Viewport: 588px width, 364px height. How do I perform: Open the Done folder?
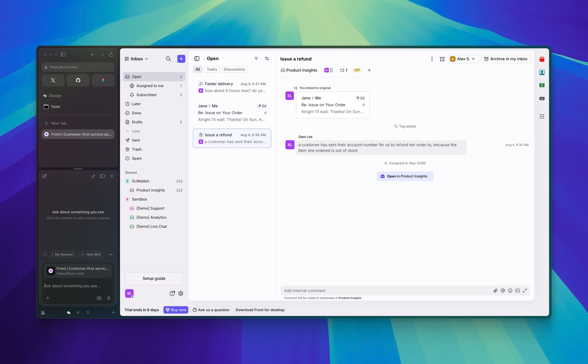pos(154,113)
